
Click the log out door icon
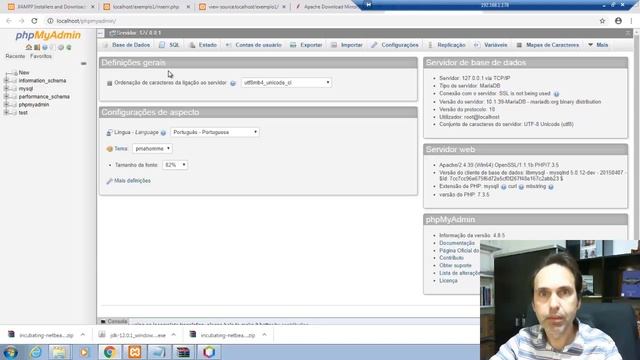click(x=37, y=47)
